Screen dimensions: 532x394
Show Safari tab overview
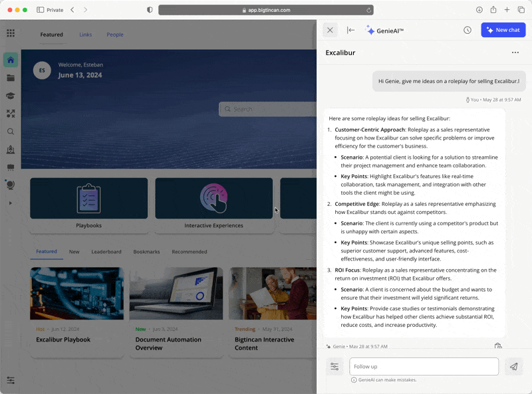pyautogui.click(x=521, y=10)
